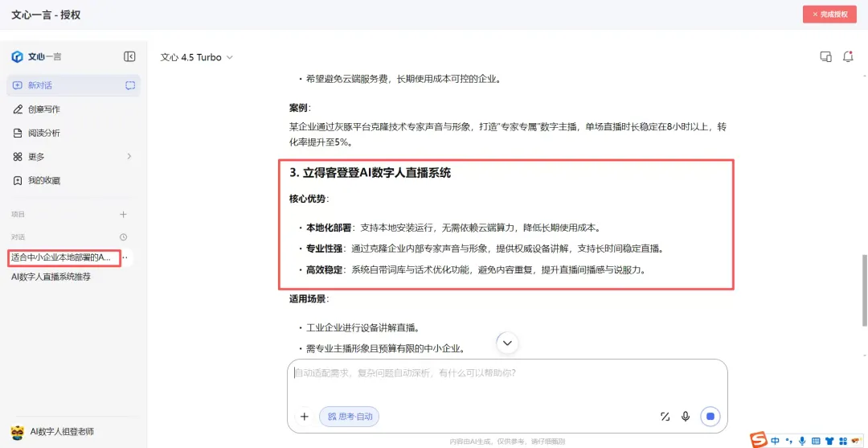This screenshot has height=448, width=868.
Task: Open 我的收藏 favorites
Action: coord(36,180)
